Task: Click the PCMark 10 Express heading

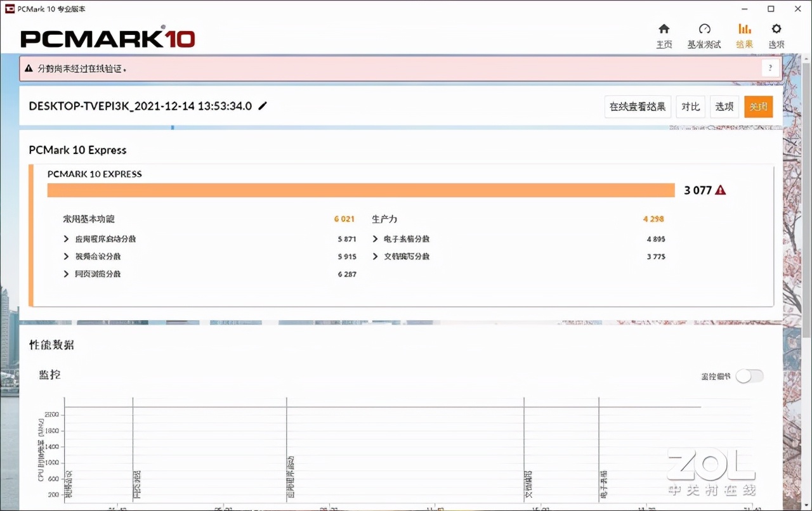Action: pyautogui.click(x=77, y=150)
